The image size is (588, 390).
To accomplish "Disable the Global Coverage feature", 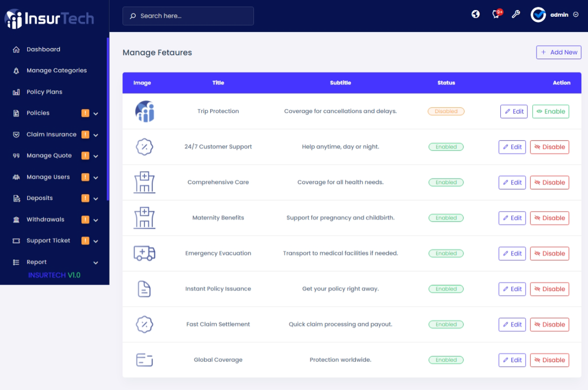I will [x=549, y=360].
